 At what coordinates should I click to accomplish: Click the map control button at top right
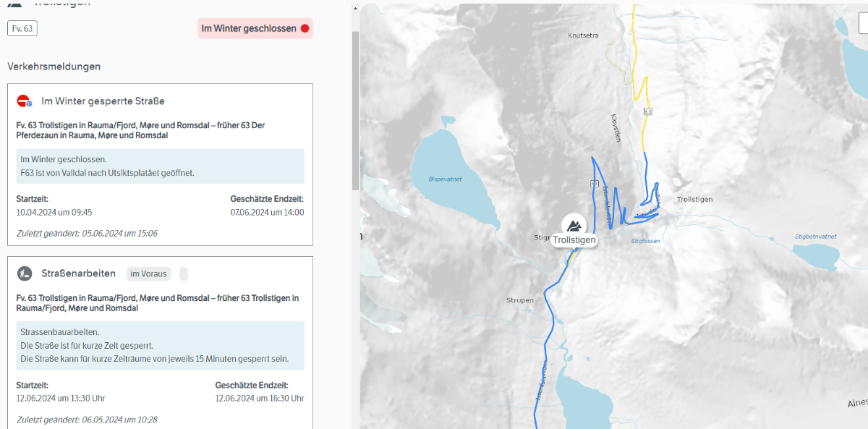tap(863, 23)
